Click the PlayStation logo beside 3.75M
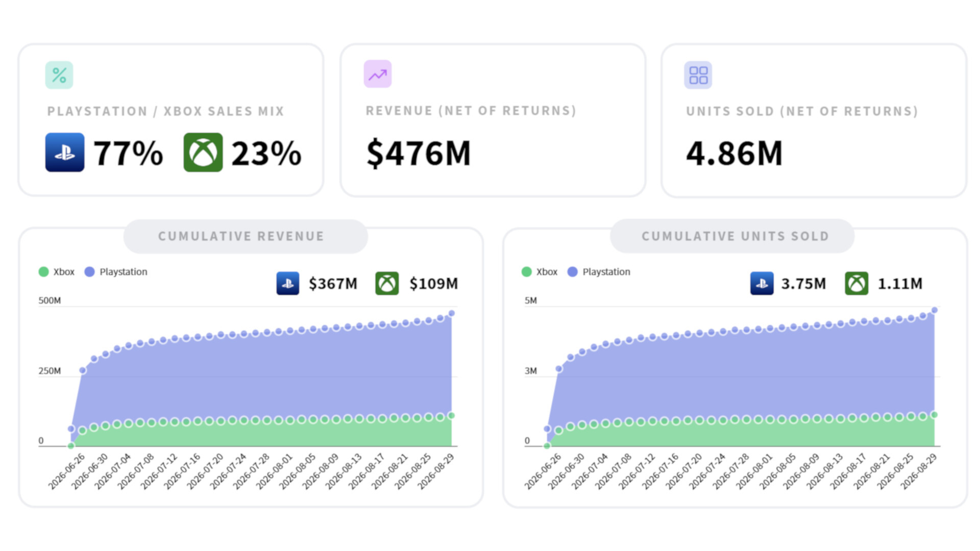The height and width of the screenshot is (551, 980). point(762,284)
